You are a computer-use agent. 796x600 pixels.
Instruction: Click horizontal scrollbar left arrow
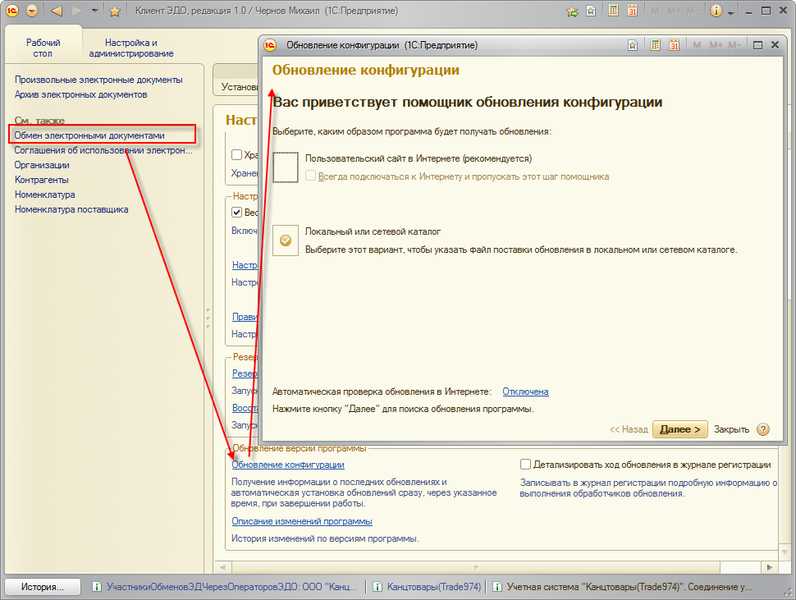(x=222, y=567)
